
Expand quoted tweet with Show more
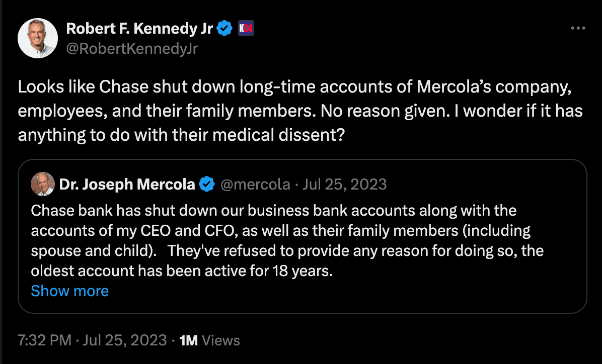(69, 291)
